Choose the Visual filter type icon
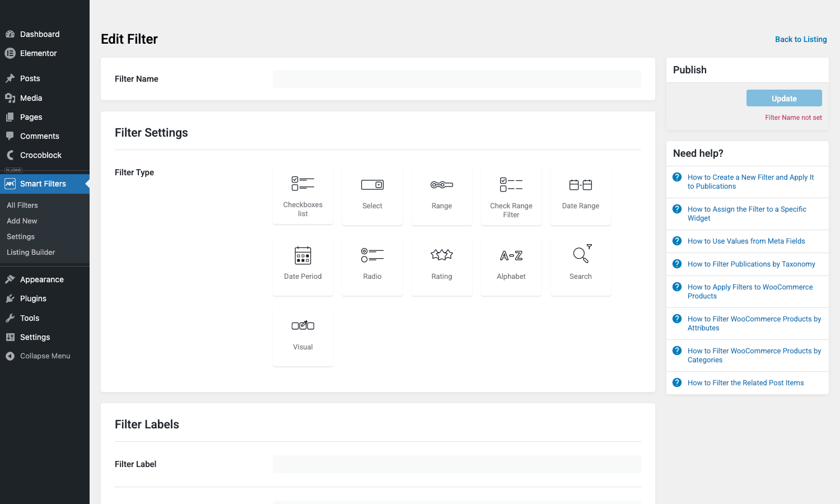Viewport: 840px width, 504px height. 303,325
